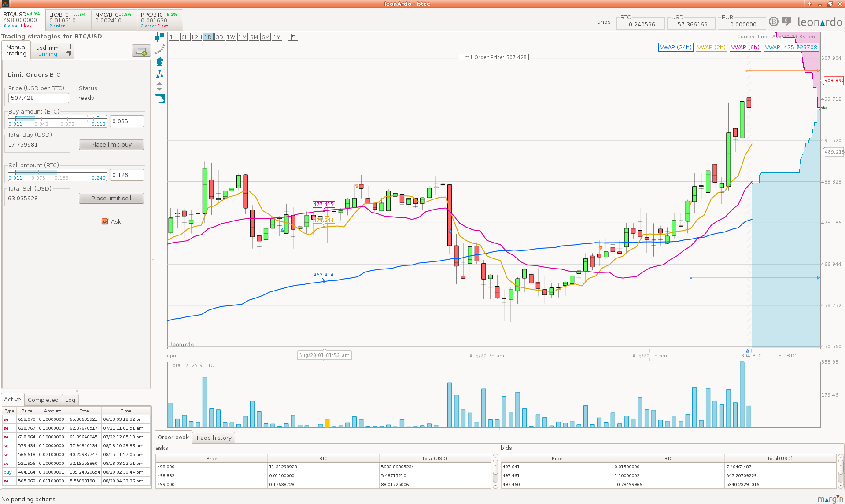Select the 1W timeframe

231,37
